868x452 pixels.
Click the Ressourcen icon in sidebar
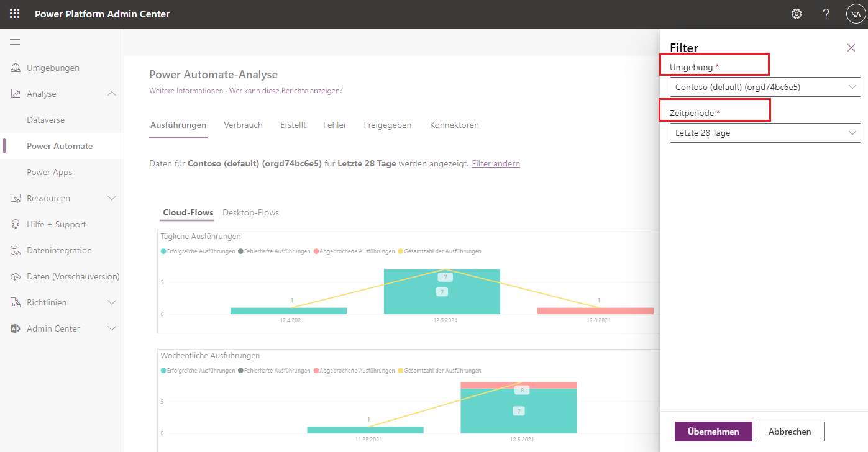[x=16, y=198]
